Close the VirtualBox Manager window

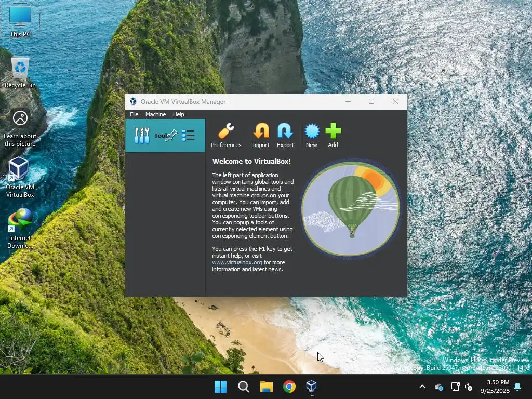click(395, 101)
